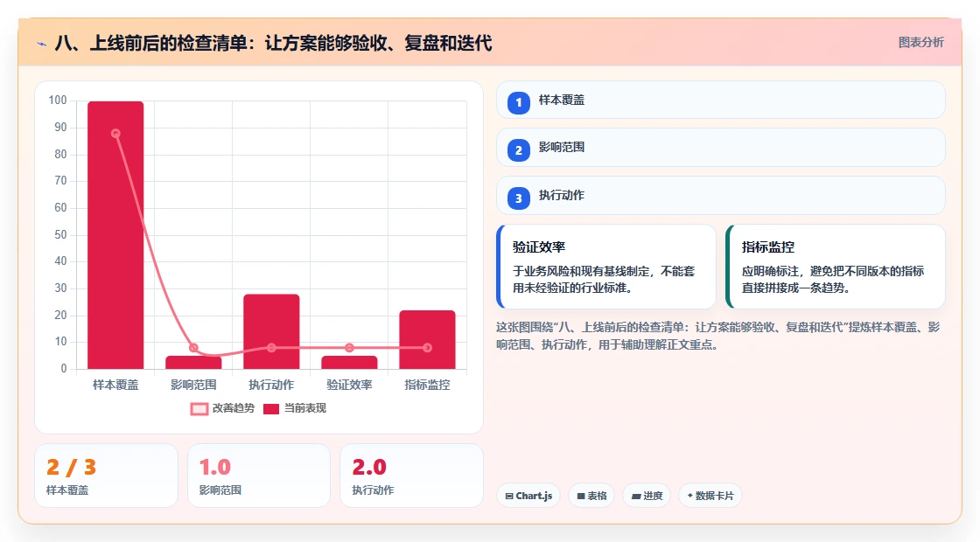Click numbered badge 3 next to 执行动作
Image resolution: width=980 pixels, height=542 pixels.
(518, 198)
